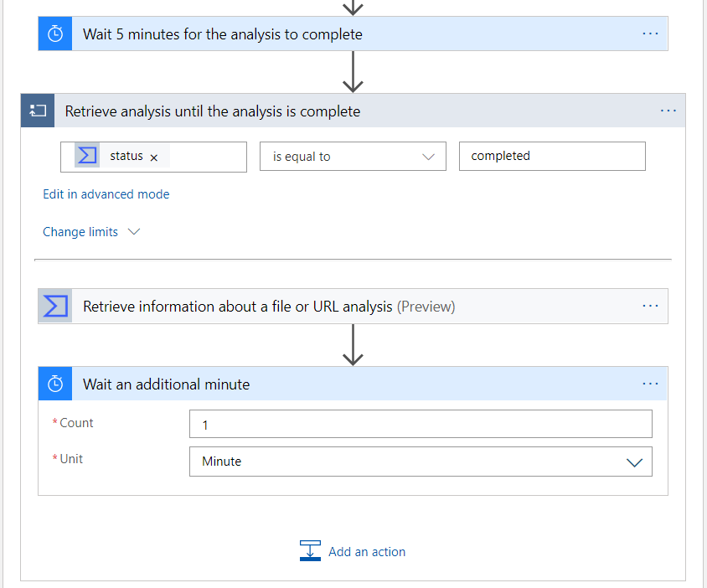Screen dimensions: 707x588
Task: Click the timer icon on Wait 5 minutes
Action: [x=54, y=34]
